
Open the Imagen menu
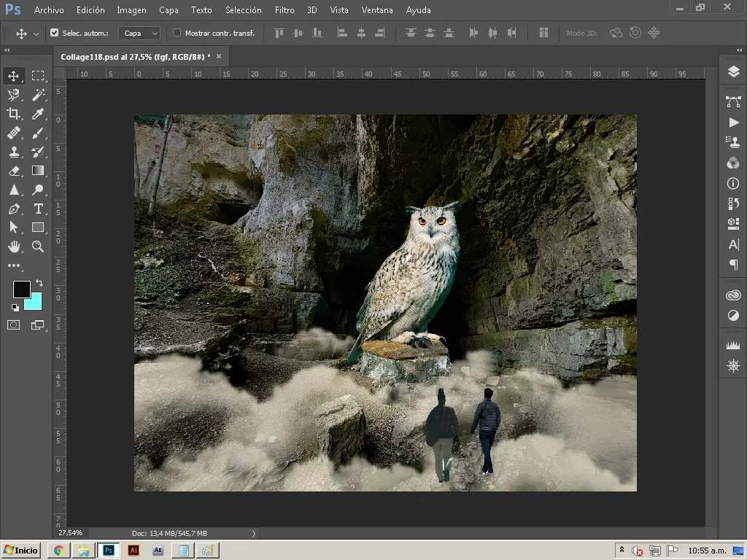(x=131, y=10)
